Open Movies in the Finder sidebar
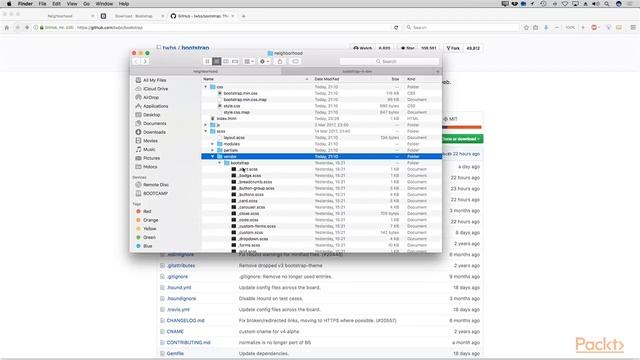 click(150, 141)
